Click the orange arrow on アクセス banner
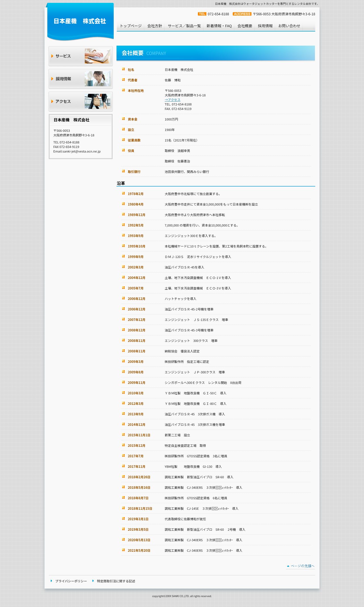 click(x=52, y=101)
